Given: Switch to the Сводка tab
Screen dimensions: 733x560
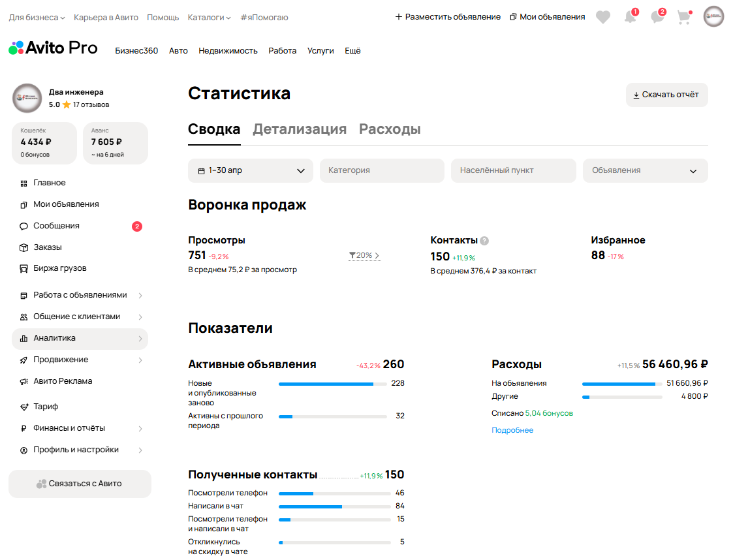Looking at the screenshot, I should coord(214,129).
